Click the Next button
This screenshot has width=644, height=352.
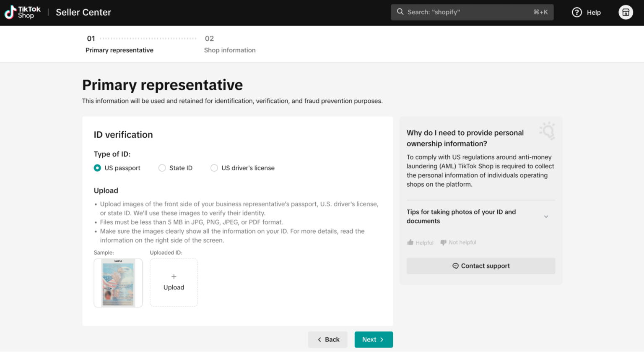point(373,339)
